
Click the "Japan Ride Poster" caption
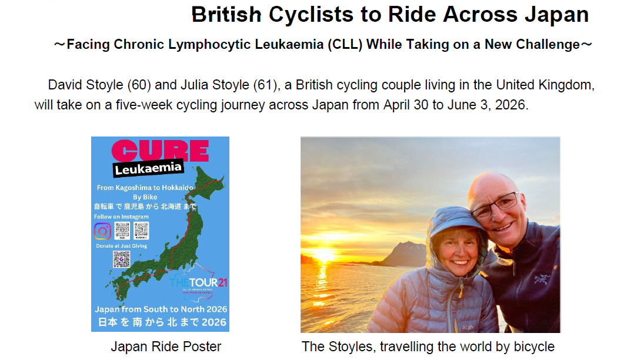tap(166, 347)
